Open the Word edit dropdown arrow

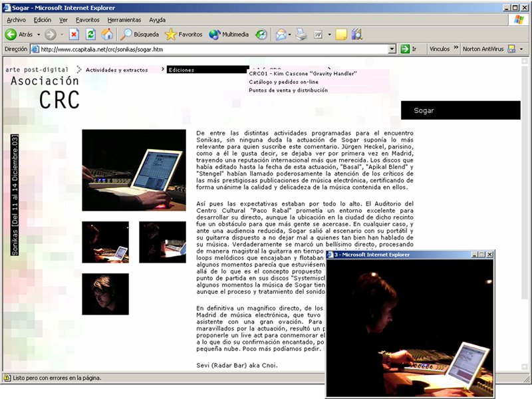click(x=329, y=35)
